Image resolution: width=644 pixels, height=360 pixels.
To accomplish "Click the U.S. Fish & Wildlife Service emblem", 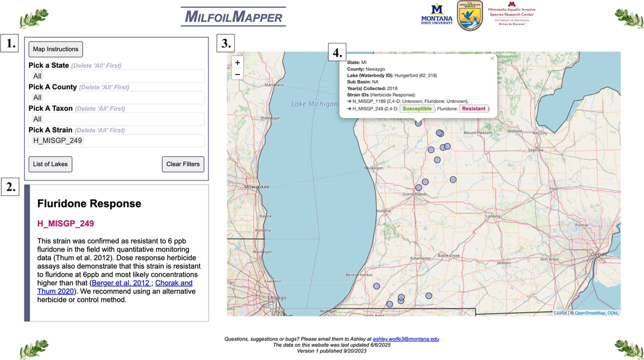I will (x=470, y=15).
